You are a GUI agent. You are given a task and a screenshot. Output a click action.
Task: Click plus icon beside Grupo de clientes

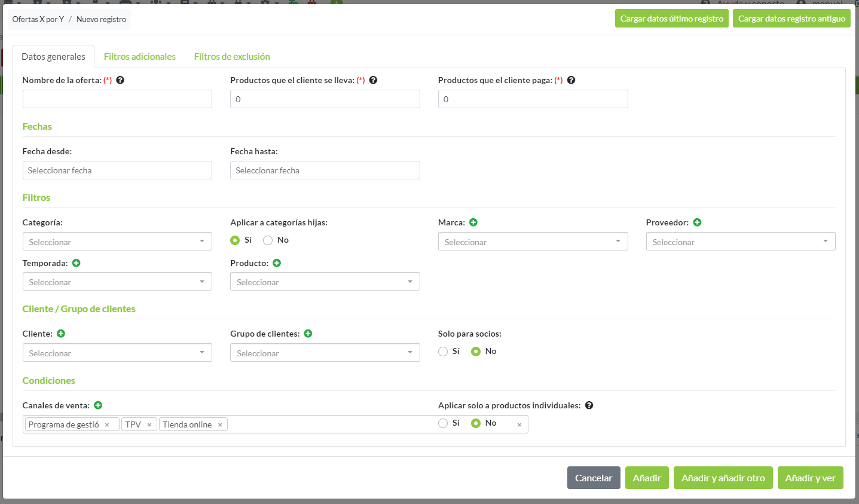[308, 334]
